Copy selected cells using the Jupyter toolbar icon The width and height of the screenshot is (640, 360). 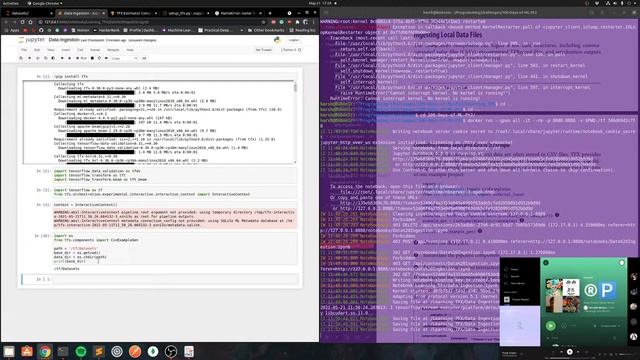(45, 58)
